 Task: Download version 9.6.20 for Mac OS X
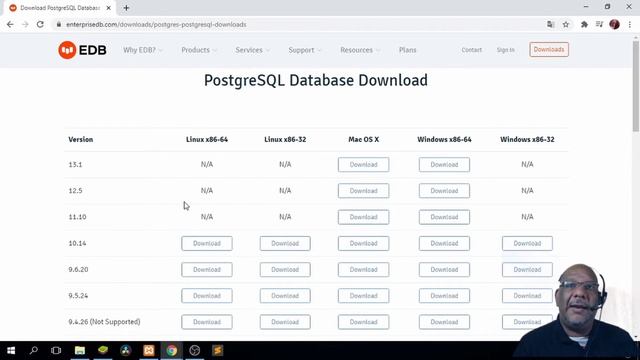coord(363,269)
